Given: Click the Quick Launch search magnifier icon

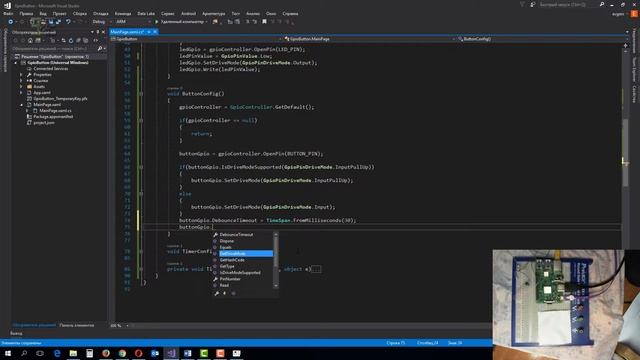Looking at the screenshot, I should point(602,4).
